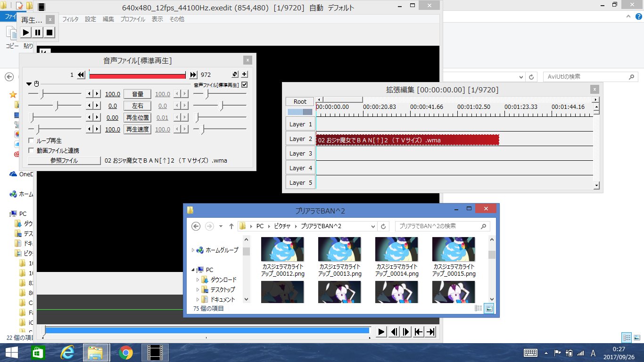Click the timeline ruler at 00:01:02.50
The height and width of the screenshot is (362, 644).
[x=474, y=107]
